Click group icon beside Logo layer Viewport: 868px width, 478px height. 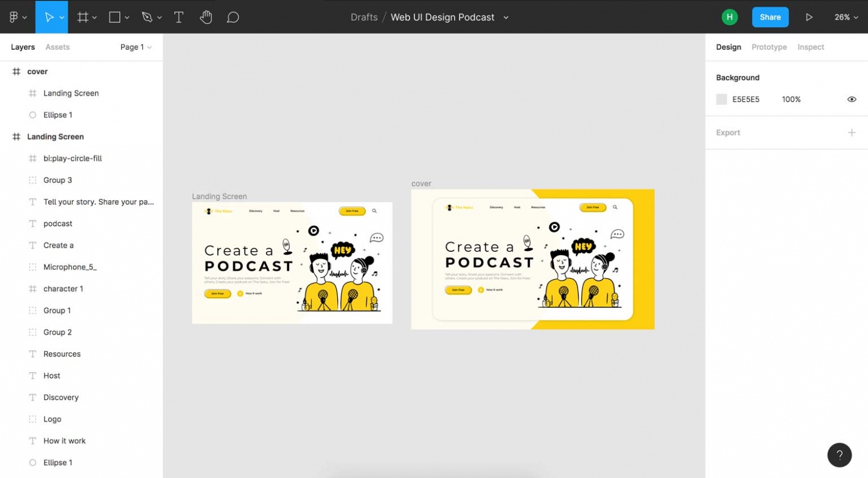coord(32,419)
